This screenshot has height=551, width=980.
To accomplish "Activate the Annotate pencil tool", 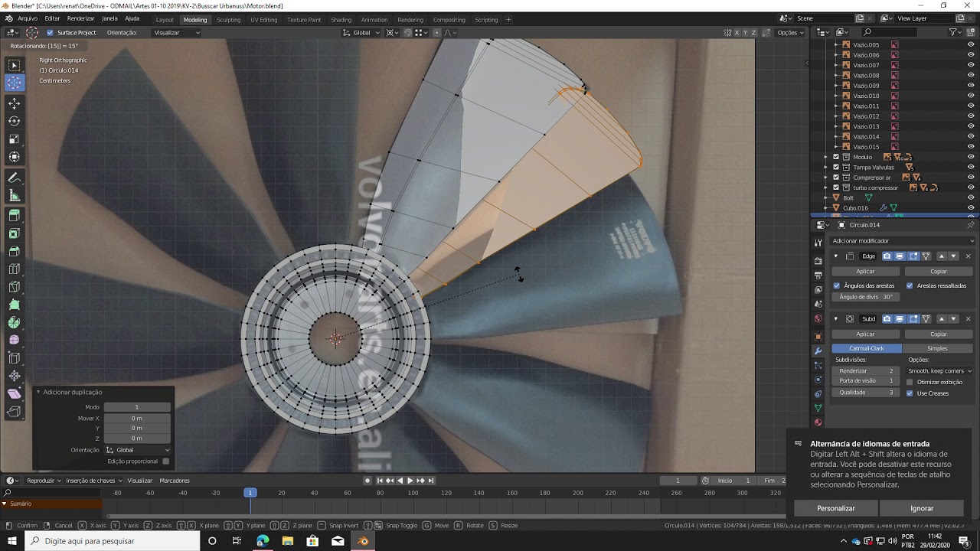I will tap(15, 178).
